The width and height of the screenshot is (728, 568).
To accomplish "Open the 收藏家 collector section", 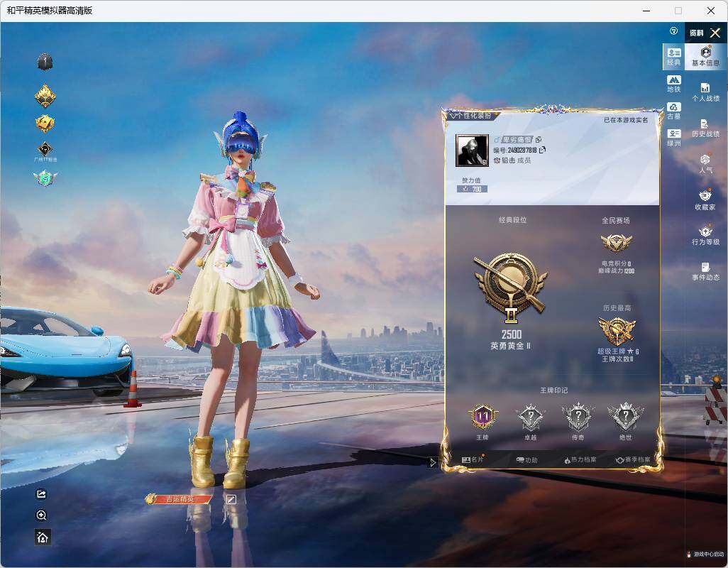I will click(x=706, y=200).
